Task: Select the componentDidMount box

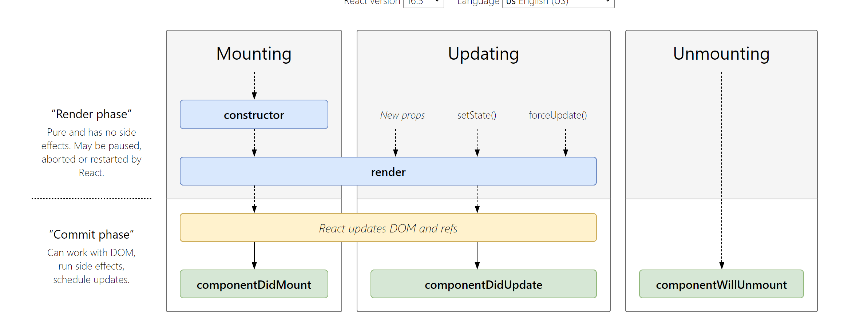Action: click(x=254, y=284)
